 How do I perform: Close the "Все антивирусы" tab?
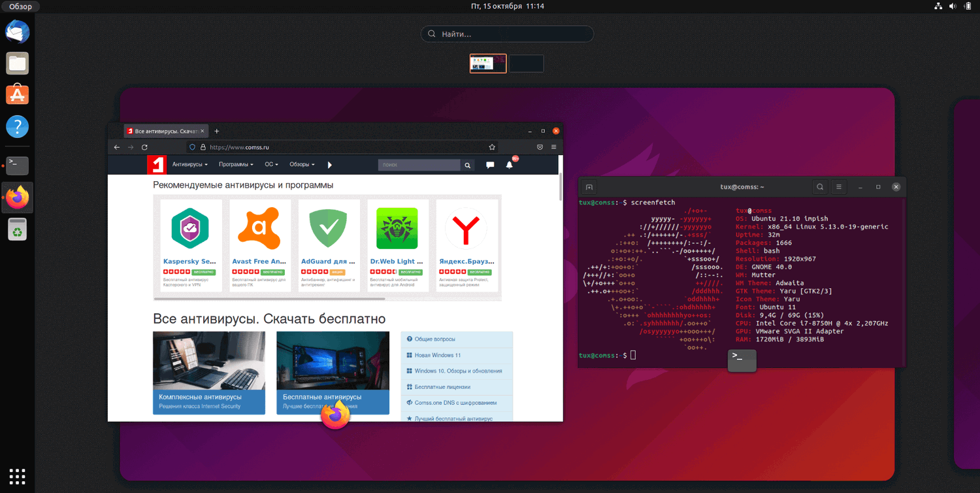(x=203, y=131)
